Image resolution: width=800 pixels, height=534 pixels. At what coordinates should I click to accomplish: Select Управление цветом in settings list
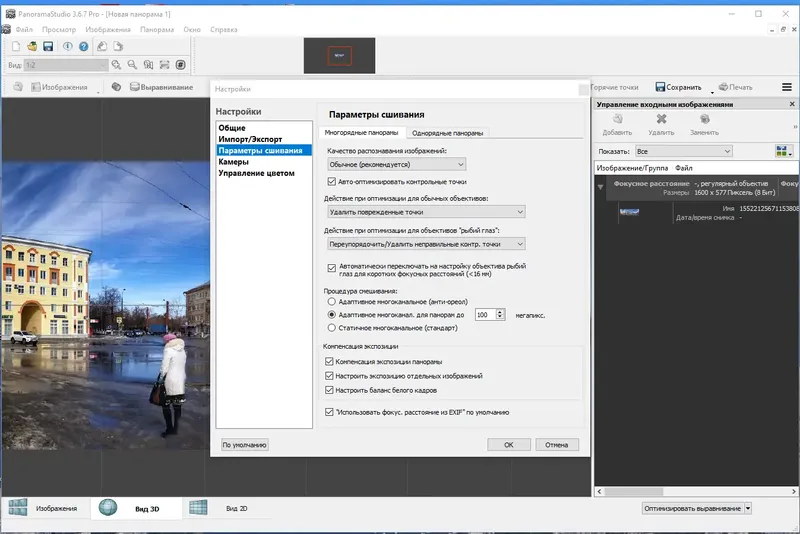tap(257, 174)
